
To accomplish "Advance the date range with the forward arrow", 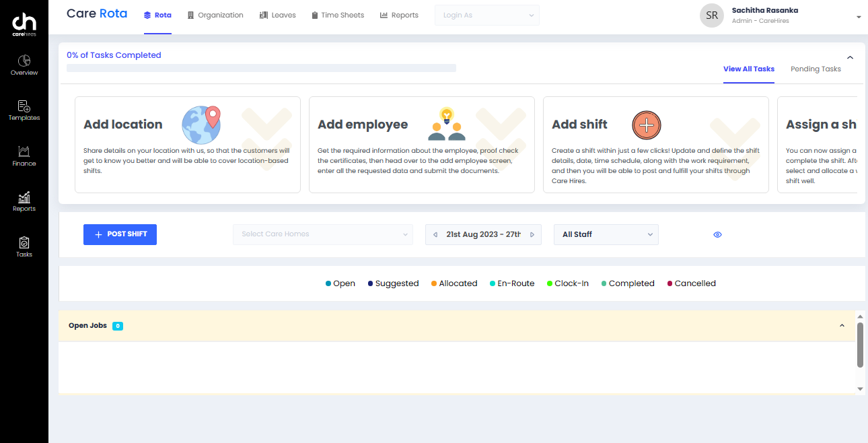I will click(531, 234).
